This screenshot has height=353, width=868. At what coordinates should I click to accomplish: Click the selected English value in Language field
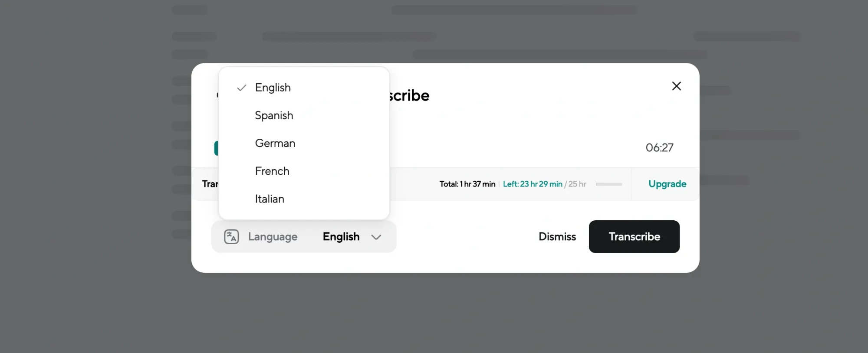341,237
